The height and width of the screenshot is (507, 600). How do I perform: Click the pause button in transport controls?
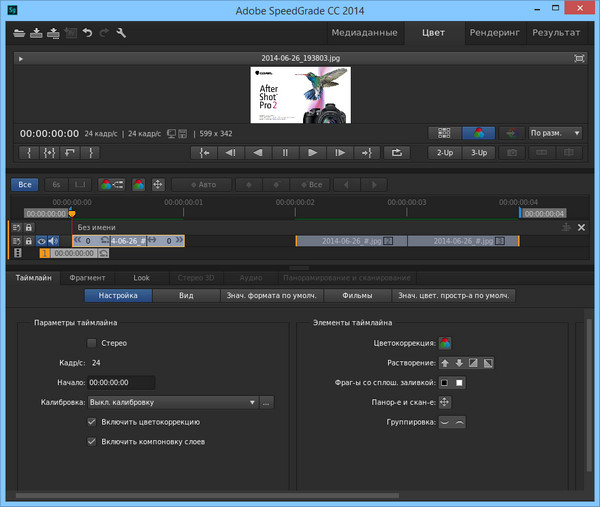coord(285,153)
